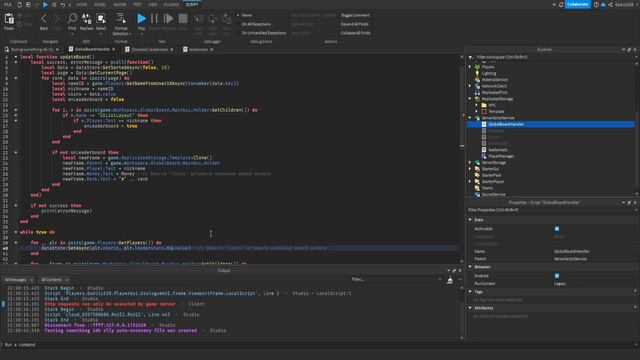Image resolution: width=640 pixels, height=360 pixels.
Task: Click the quick-access Play icon in title bar
Action: [x=45, y=4]
